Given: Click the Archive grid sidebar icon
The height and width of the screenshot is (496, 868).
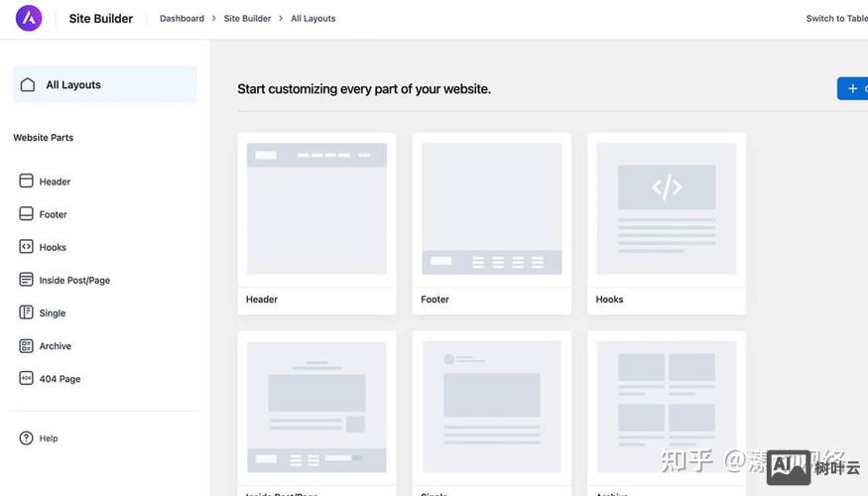Looking at the screenshot, I should pyautogui.click(x=26, y=345).
